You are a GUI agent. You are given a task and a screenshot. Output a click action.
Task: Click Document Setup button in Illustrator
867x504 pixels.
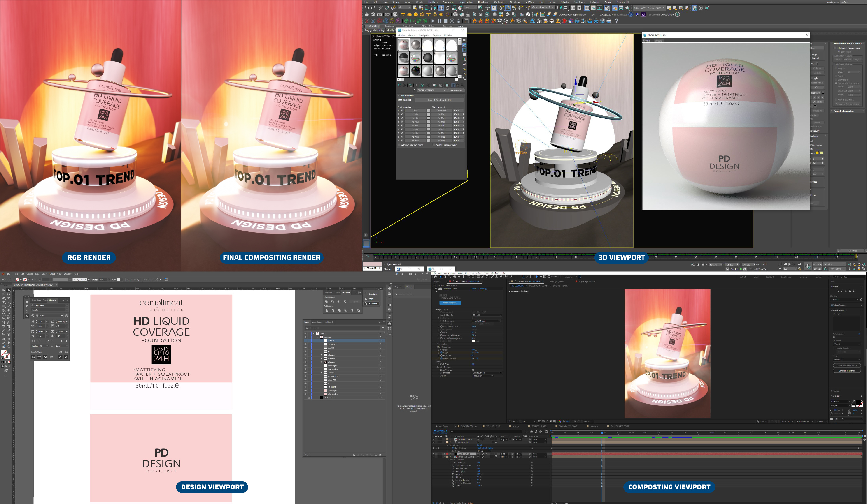(x=133, y=280)
